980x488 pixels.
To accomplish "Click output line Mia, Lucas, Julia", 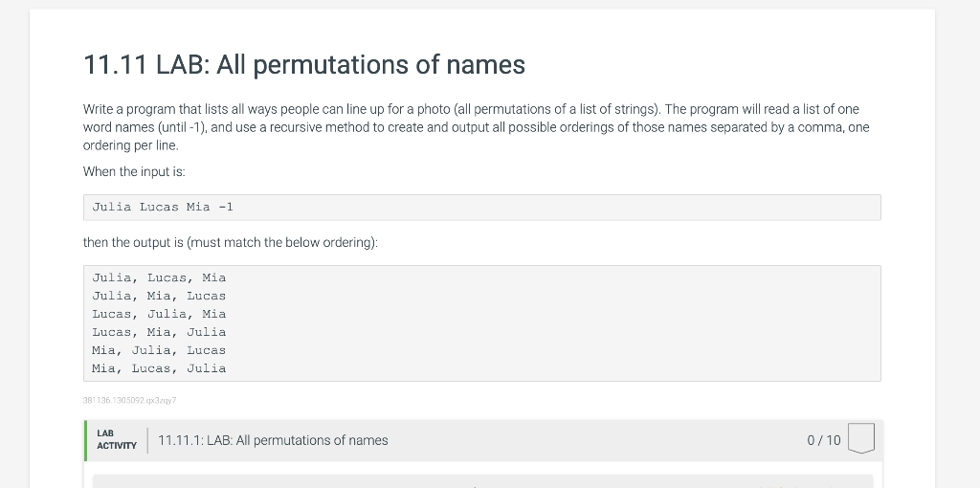I will (159, 368).
